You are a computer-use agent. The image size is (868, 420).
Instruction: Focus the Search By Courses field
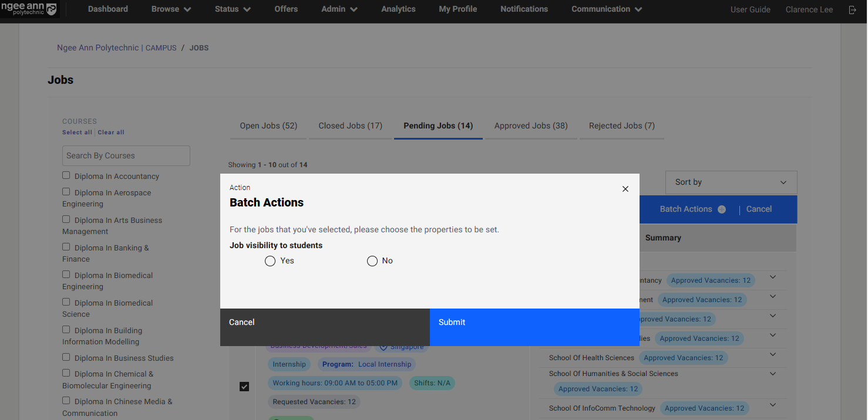[126, 156]
